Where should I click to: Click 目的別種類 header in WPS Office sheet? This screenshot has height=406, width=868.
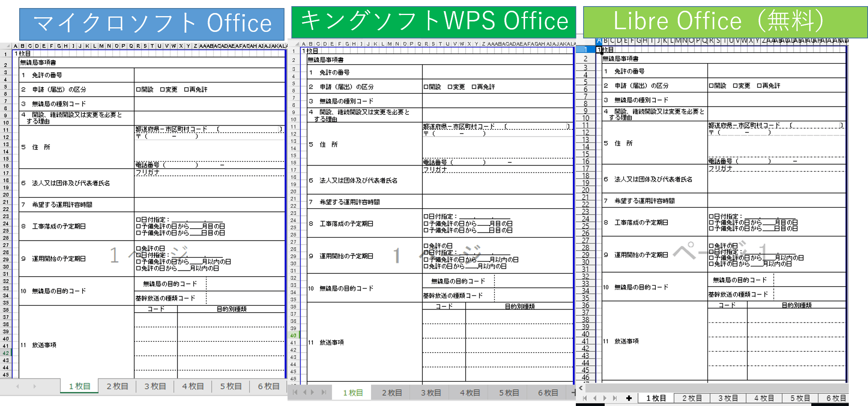click(x=520, y=307)
